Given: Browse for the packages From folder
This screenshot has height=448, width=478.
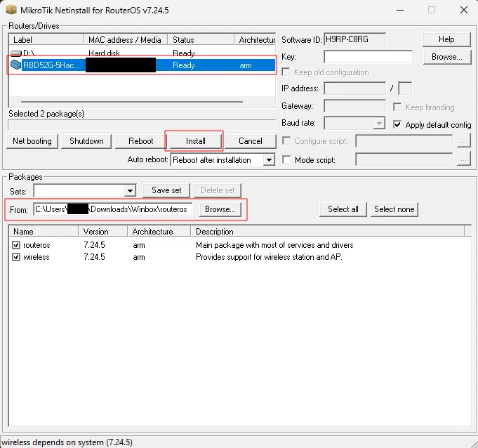Looking at the screenshot, I should (220, 209).
